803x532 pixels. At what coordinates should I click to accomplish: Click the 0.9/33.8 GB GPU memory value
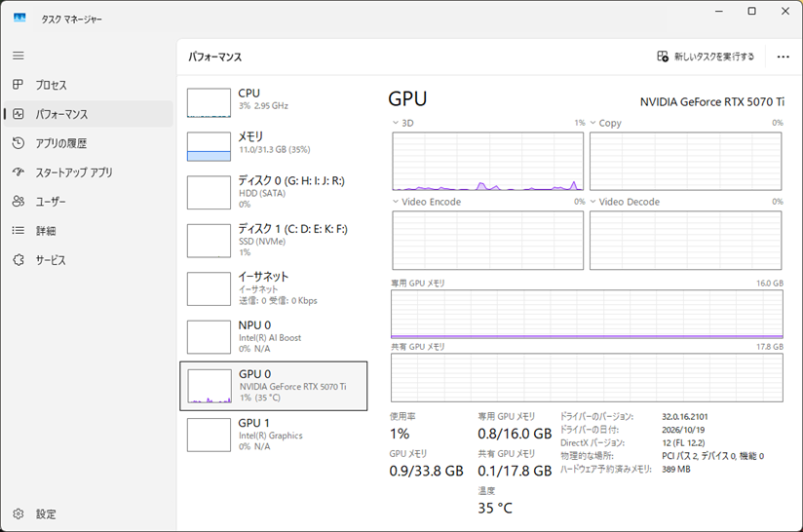[x=426, y=471]
